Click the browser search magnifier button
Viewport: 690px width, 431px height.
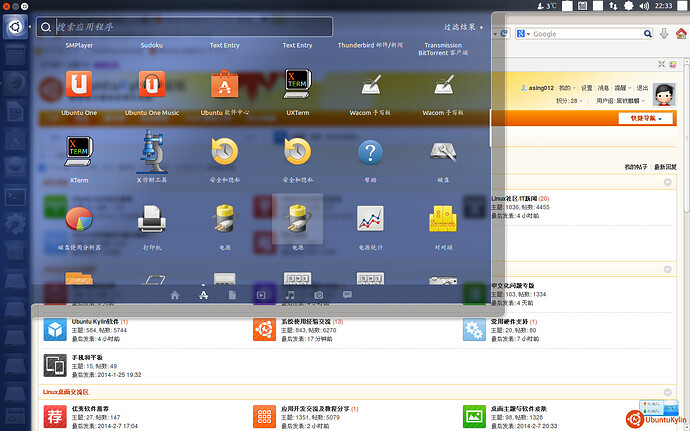point(648,33)
